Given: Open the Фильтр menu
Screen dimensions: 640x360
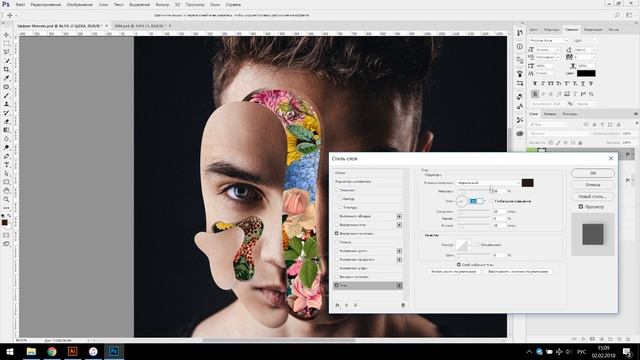Looking at the screenshot, I should pyautogui.click(x=162, y=4).
